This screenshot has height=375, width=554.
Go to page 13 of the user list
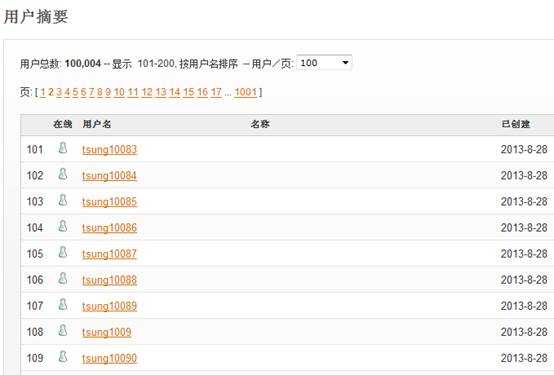pyautogui.click(x=161, y=92)
